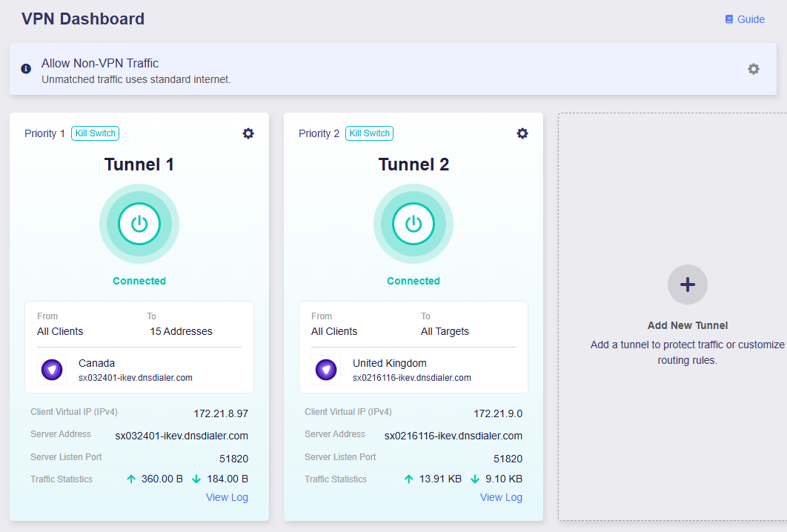787x532 pixels.
Task: Select the 15 Addresses target in Tunnel 1
Action: (181, 331)
